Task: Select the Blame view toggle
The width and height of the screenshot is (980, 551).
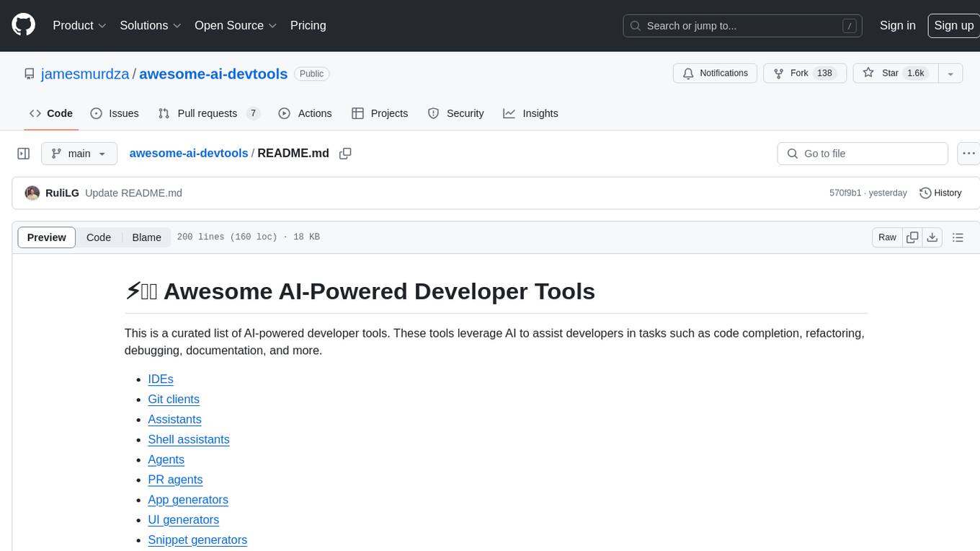Action: click(x=147, y=237)
